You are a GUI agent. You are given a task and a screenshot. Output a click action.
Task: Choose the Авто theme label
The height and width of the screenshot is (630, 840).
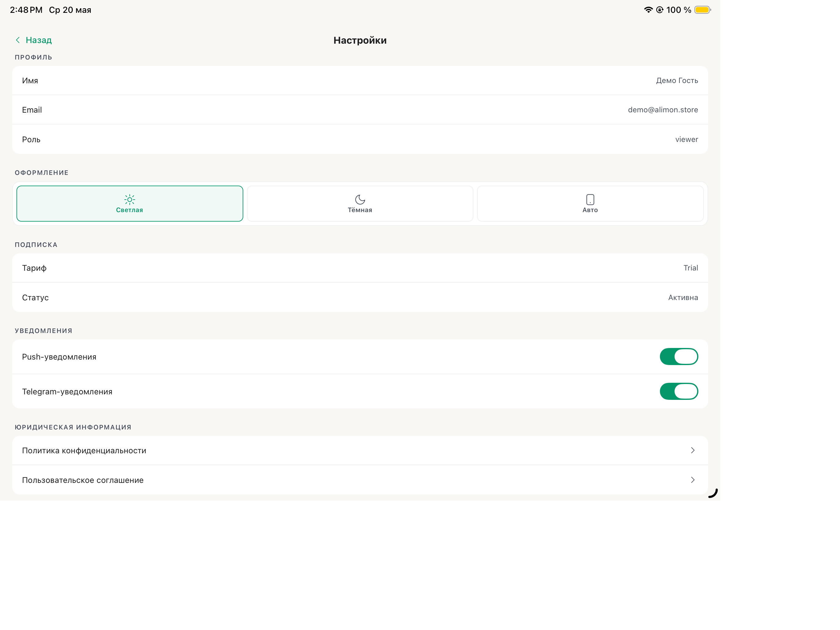point(590,210)
